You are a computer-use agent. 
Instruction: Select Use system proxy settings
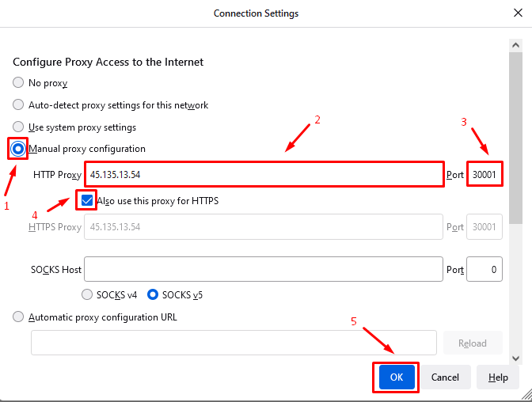pos(18,127)
